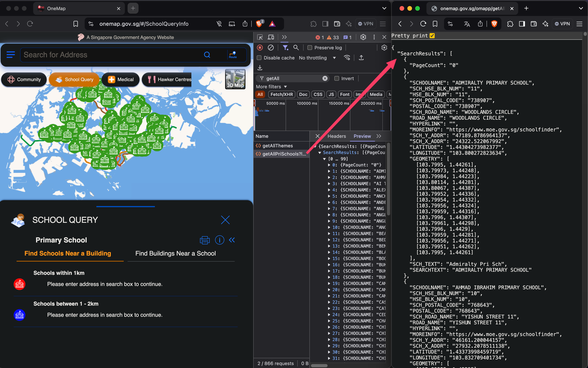Click the network search magnifier icon
Screen dimensions: 588x368
[296, 48]
